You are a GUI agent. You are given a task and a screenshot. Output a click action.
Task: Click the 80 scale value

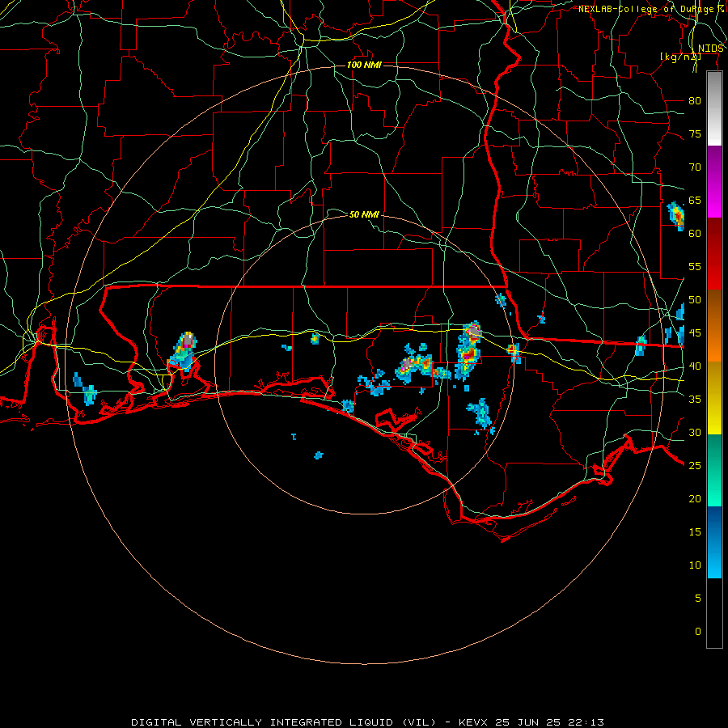click(695, 101)
